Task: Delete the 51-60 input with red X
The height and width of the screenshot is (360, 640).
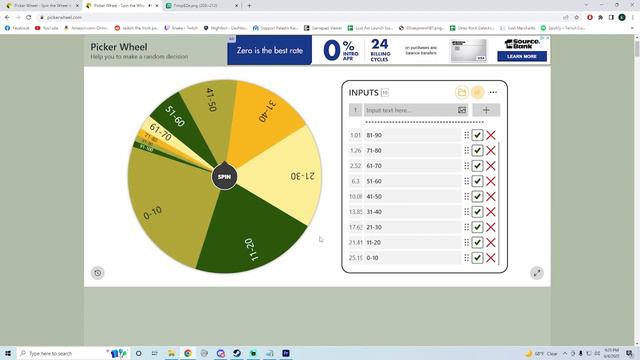Action: click(491, 181)
